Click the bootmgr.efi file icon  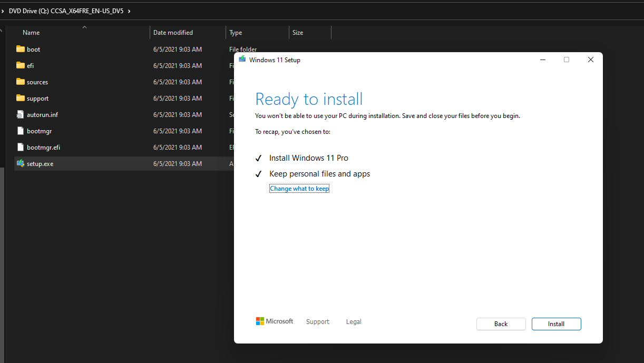21,147
